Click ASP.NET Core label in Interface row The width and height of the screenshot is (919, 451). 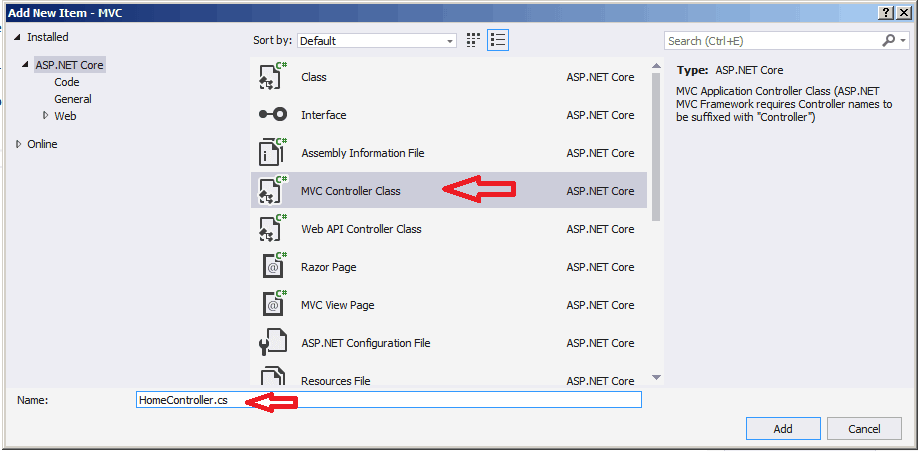coord(600,115)
